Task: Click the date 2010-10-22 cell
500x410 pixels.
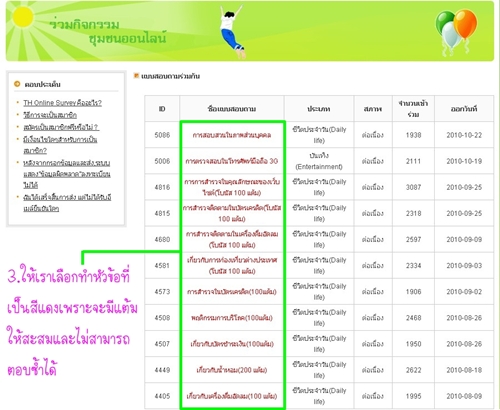Action: coord(464,135)
